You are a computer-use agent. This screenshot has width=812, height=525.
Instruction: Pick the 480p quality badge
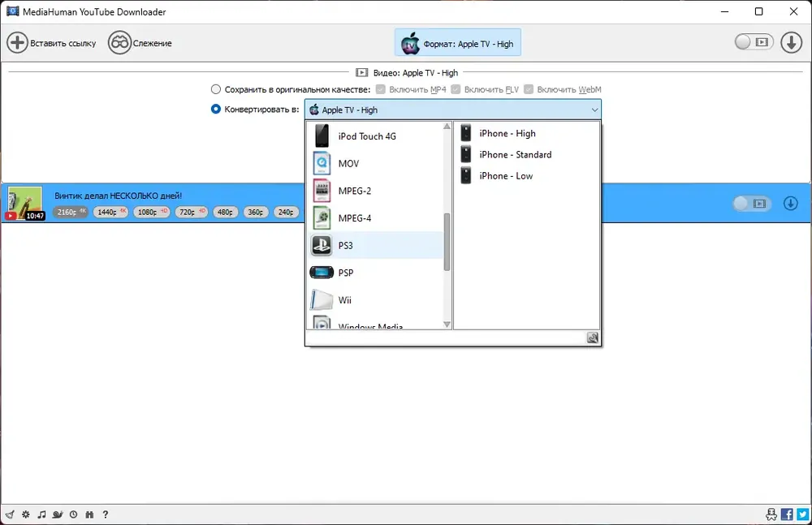tap(225, 212)
